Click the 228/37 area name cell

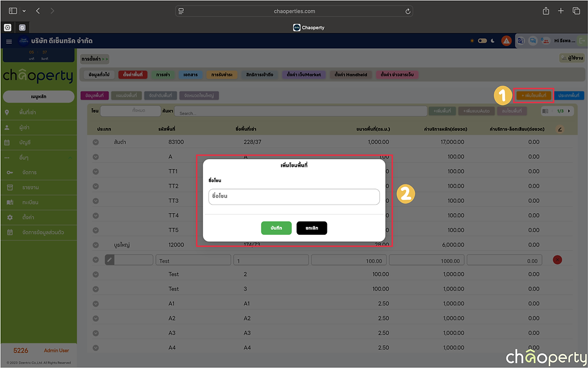tap(253, 142)
